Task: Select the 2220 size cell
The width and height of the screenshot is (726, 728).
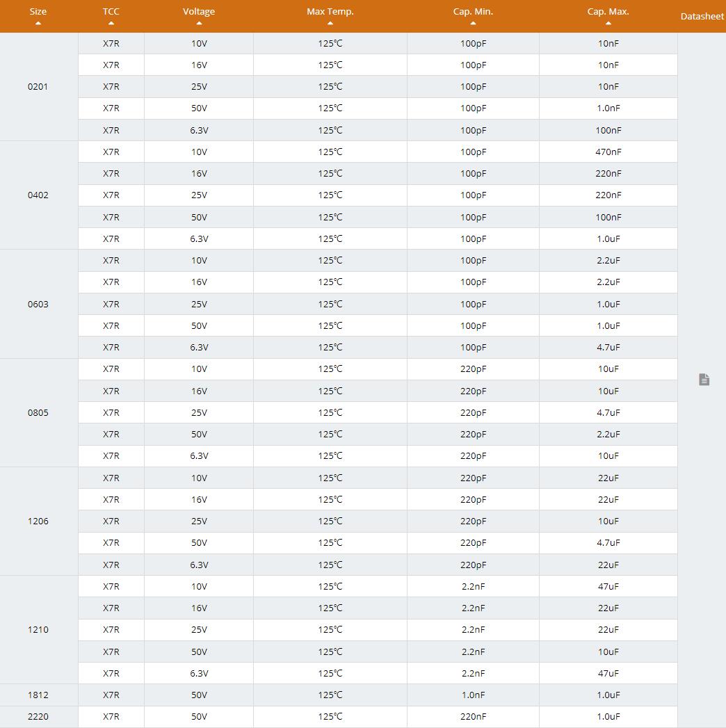Action: pos(38,716)
